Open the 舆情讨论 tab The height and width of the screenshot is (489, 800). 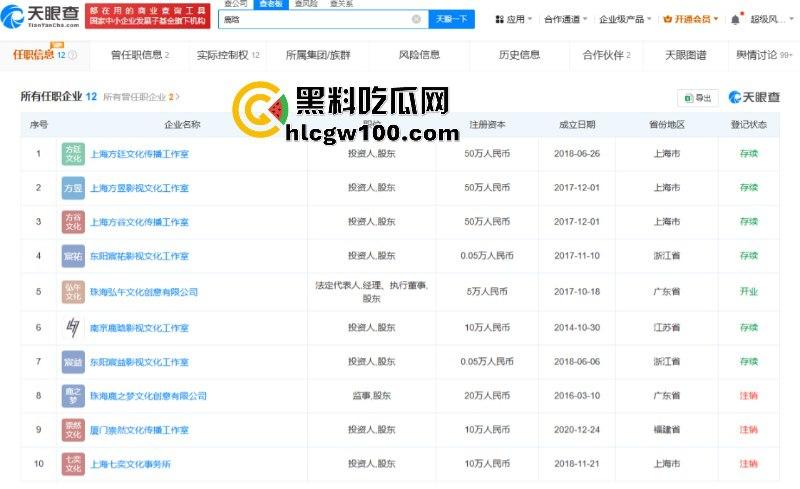click(764, 55)
